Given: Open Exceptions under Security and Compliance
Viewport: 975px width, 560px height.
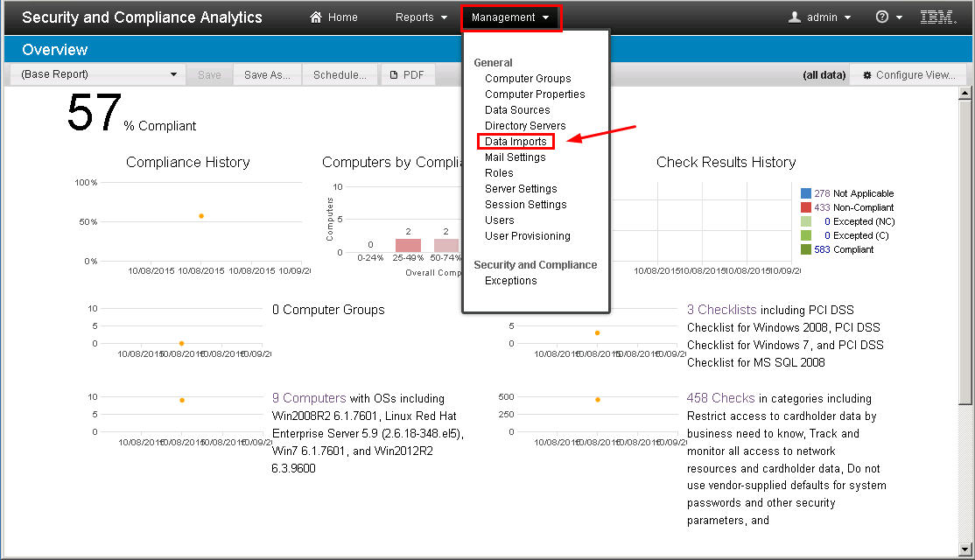Looking at the screenshot, I should pyautogui.click(x=510, y=281).
